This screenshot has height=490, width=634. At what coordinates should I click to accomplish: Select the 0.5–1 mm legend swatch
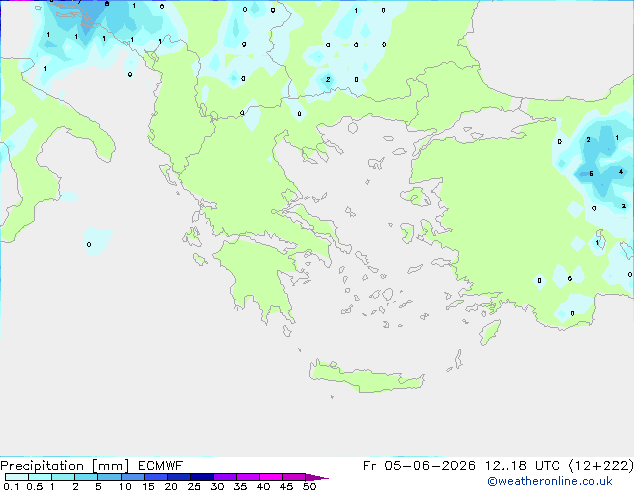40,477
